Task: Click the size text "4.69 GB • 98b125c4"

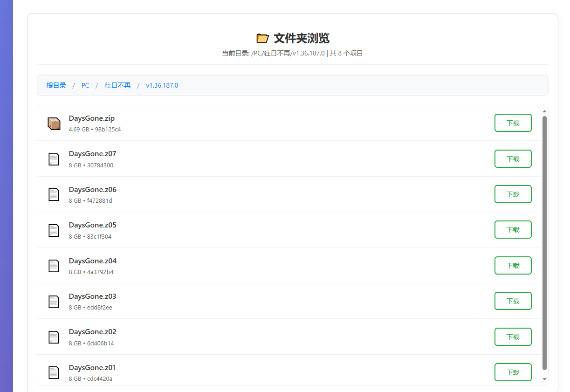Action: tap(95, 130)
